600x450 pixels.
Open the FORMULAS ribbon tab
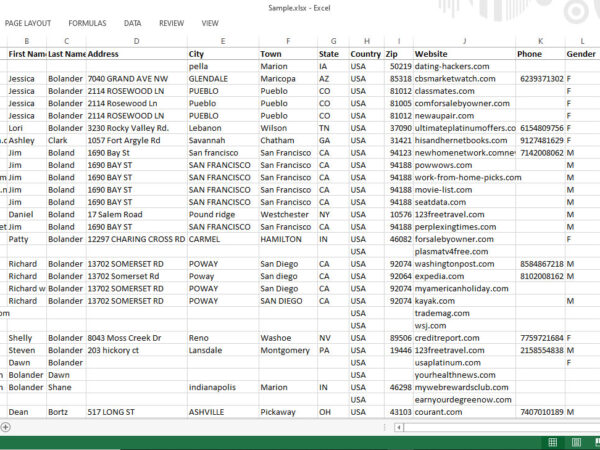click(x=87, y=23)
